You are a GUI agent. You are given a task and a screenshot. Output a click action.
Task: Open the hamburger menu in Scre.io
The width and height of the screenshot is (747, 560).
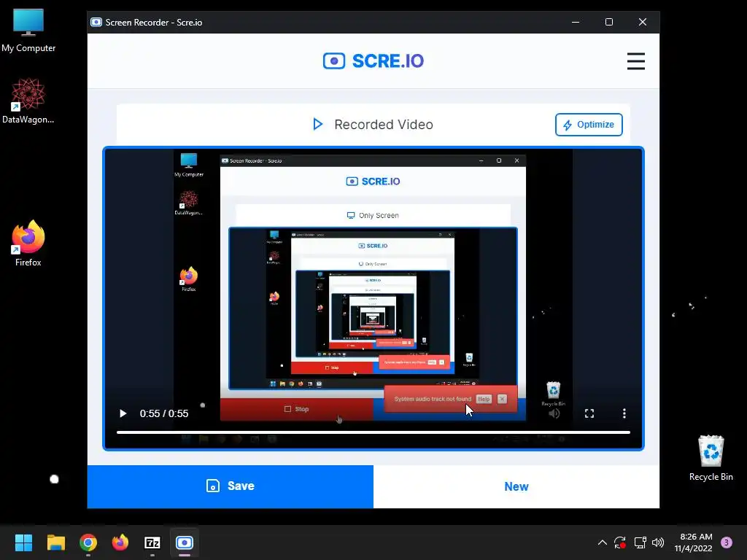click(635, 61)
